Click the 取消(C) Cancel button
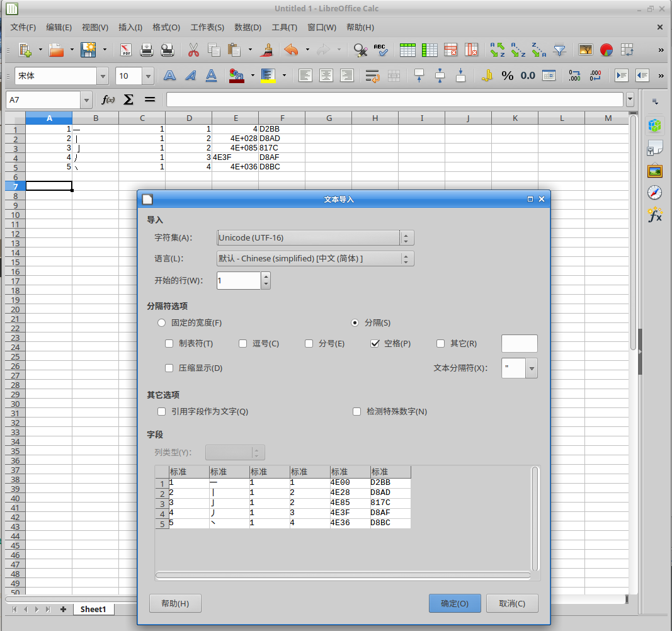Screen dimensions: 672x631 (512, 603)
